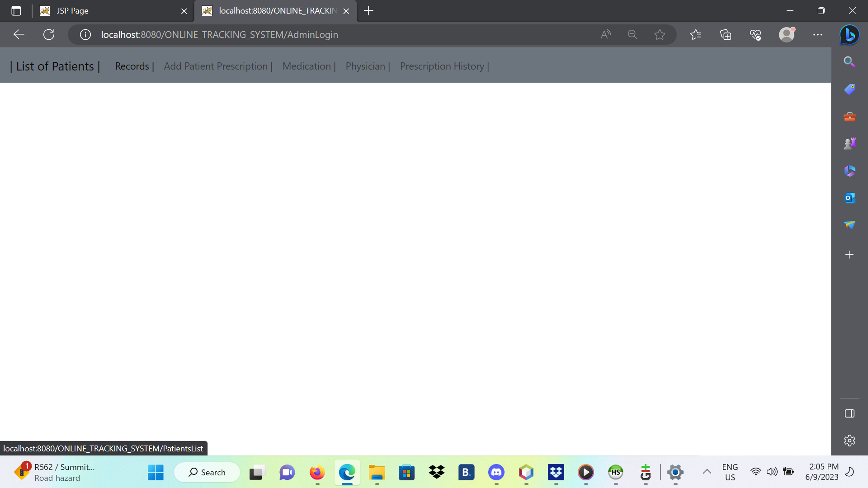Open the Prescription History link
The height and width of the screenshot is (488, 868).
442,66
